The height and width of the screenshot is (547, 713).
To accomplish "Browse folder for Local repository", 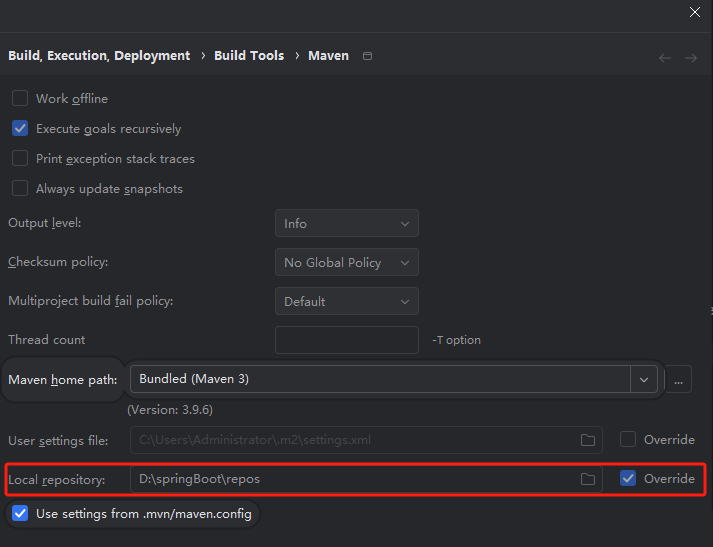I will 587,479.
